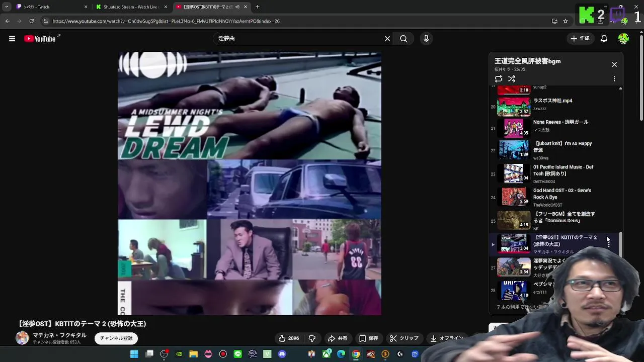Click the Google Chrome taskbar icon
Screen dimensions: 644x362
356,354
